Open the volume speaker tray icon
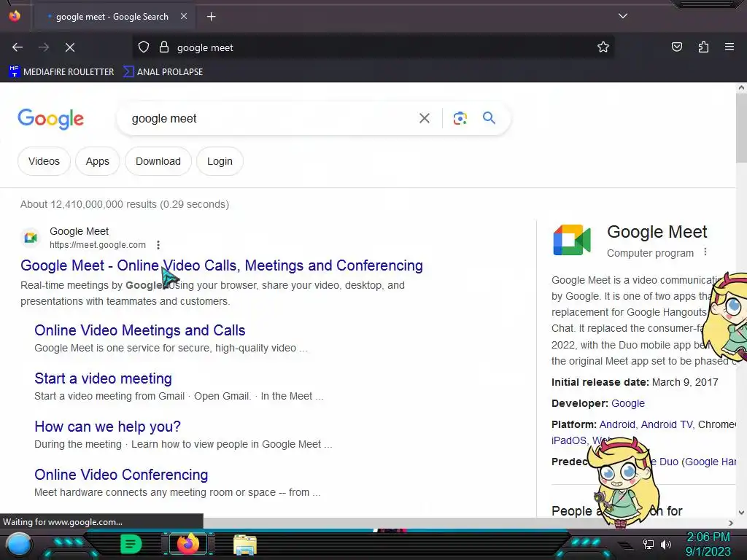 (x=665, y=544)
